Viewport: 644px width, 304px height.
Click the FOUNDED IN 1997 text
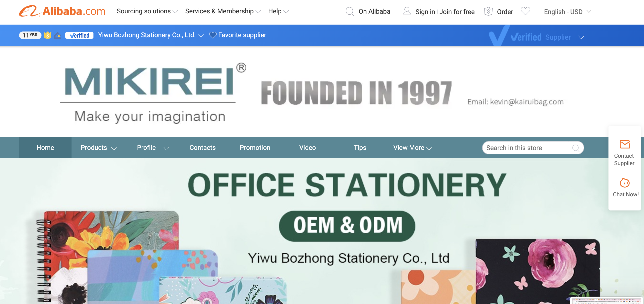pyautogui.click(x=356, y=93)
